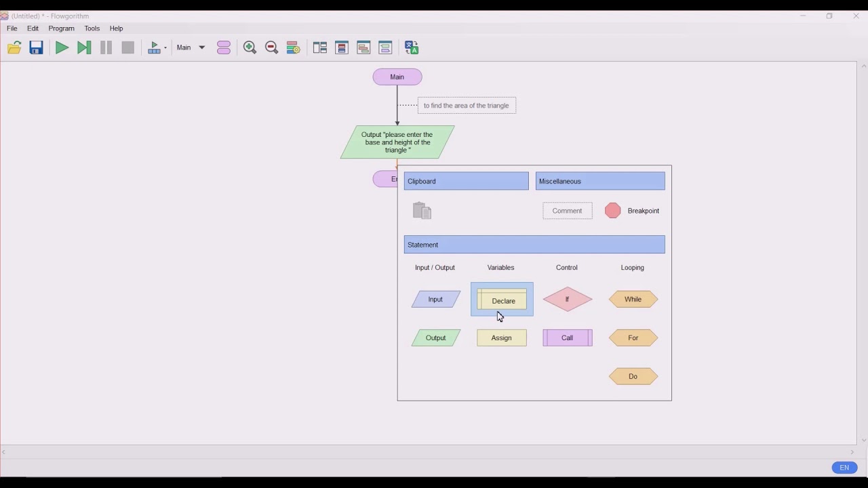Zoom out of the flowchart
Viewport: 868px width, 488px height.
272,47
